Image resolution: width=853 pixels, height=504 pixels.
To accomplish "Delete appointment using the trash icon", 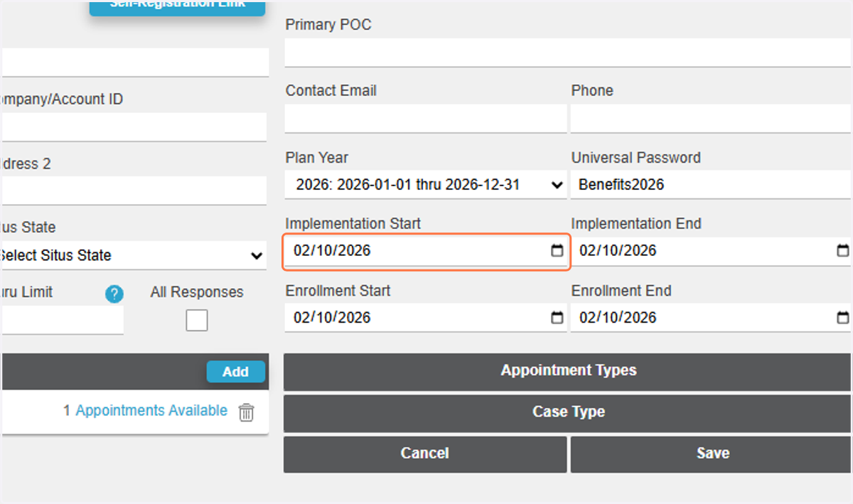I will 246,412.
